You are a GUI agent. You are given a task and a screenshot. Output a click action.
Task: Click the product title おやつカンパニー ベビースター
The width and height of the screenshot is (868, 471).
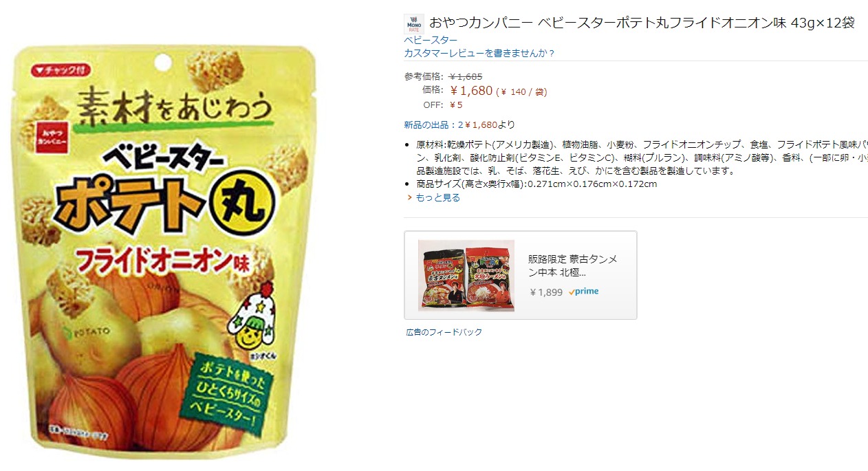coord(642,23)
